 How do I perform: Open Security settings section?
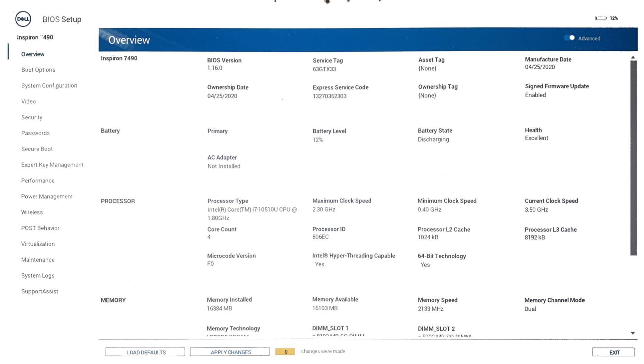click(32, 117)
